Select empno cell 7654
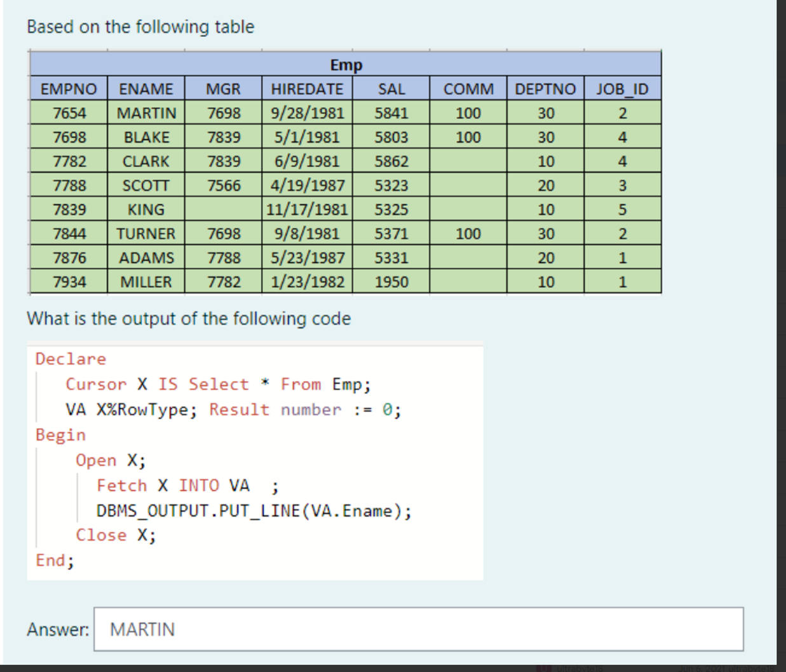Viewport: 786px width, 672px height. coord(69,113)
